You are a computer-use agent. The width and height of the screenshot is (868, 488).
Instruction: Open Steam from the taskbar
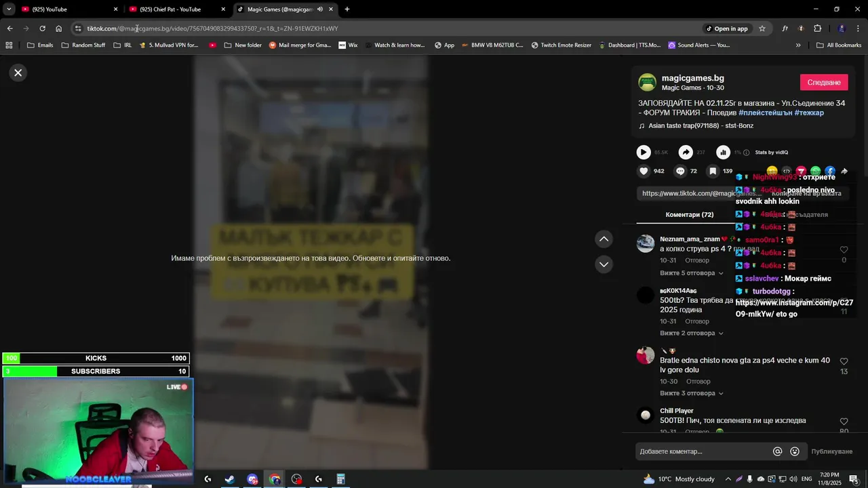[x=230, y=479]
